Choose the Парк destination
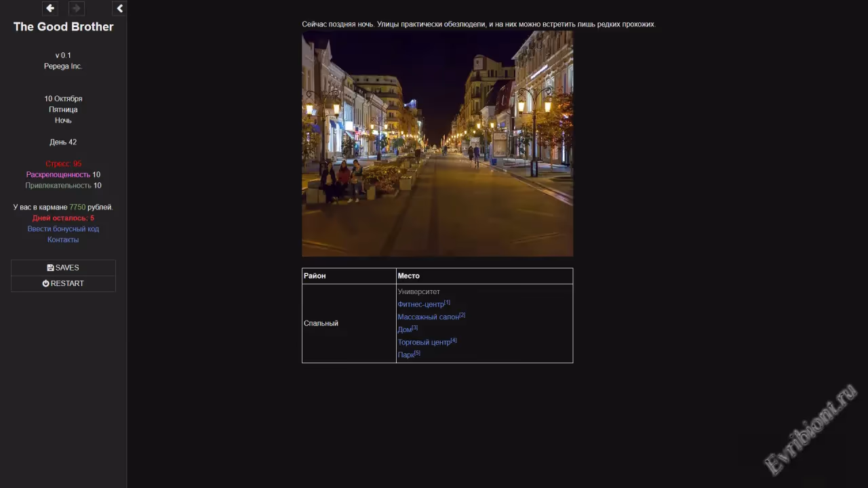This screenshot has height=488, width=868. pos(406,355)
